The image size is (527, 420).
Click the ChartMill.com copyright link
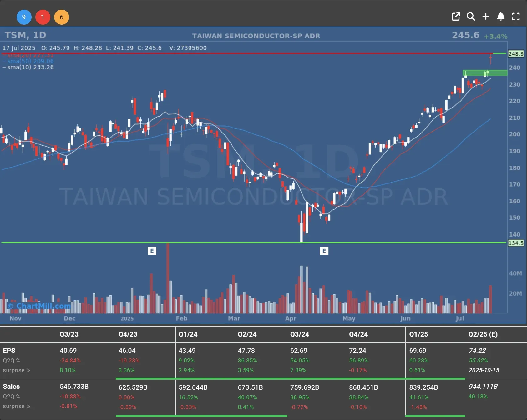[x=39, y=306]
